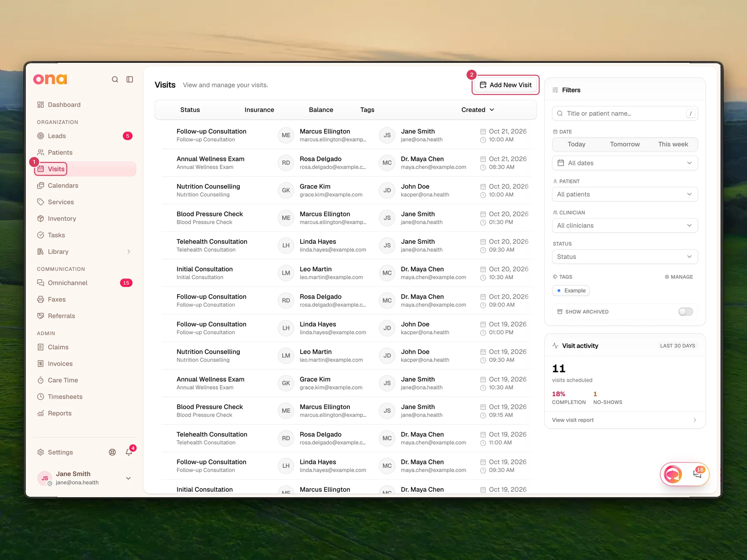Enable the Show Archived switch
The image size is (747, 560).
coord(685,312)
